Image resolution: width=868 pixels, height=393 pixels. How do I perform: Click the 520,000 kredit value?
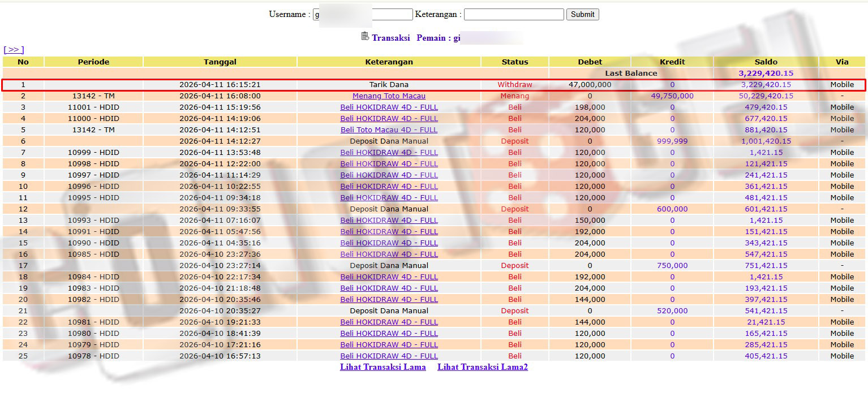672,311
